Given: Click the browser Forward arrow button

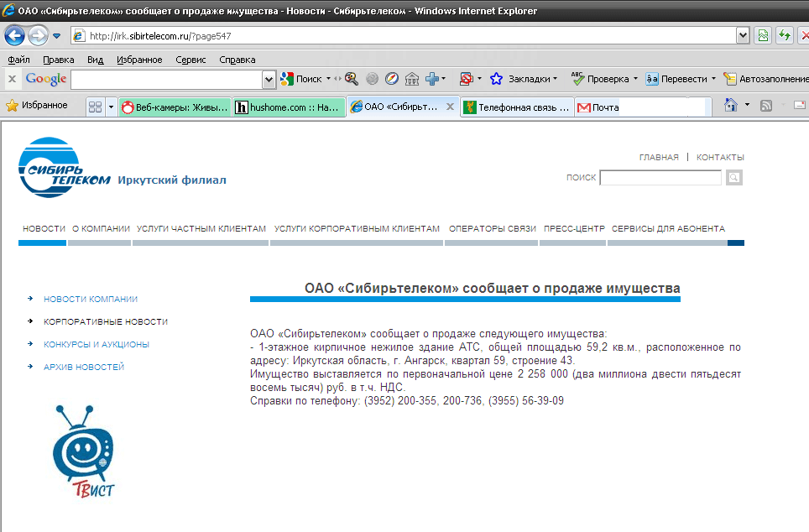Looking at the screenshot, I should tap(38, 35).
